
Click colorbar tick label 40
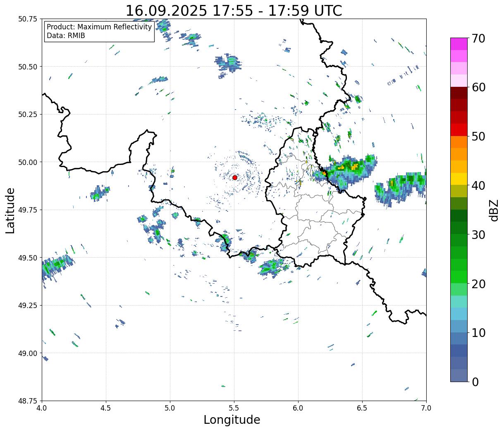(478, 186)
